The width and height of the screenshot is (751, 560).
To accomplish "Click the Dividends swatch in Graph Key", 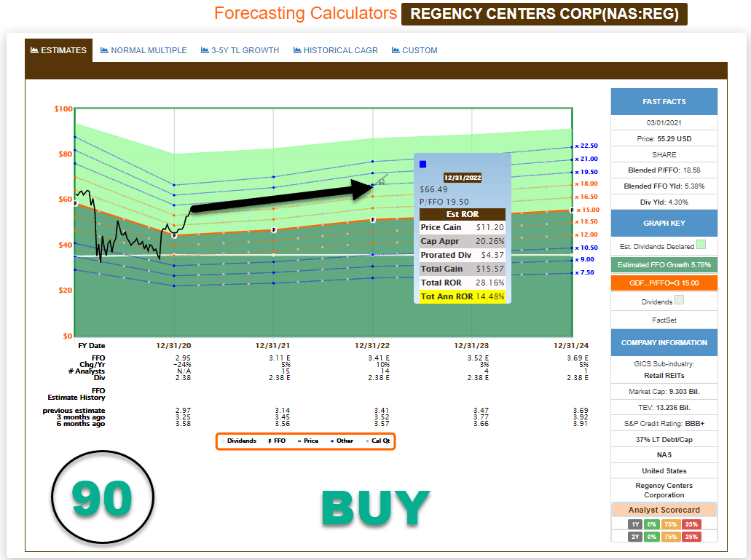I will click(x=679, y=300).
